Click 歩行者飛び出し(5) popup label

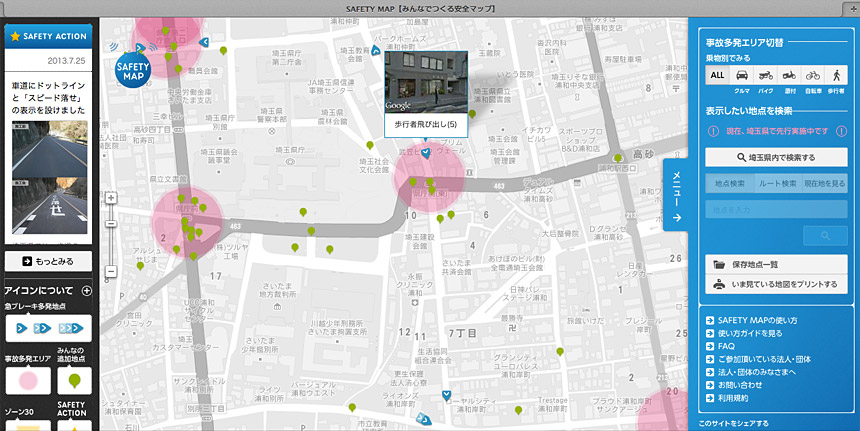coord(426,124)
